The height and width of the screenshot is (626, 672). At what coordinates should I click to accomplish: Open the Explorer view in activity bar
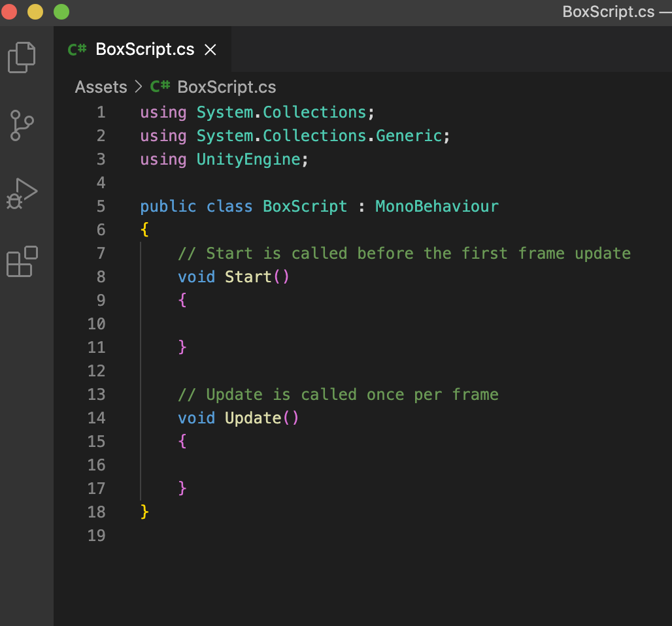[x=22, y=58]
